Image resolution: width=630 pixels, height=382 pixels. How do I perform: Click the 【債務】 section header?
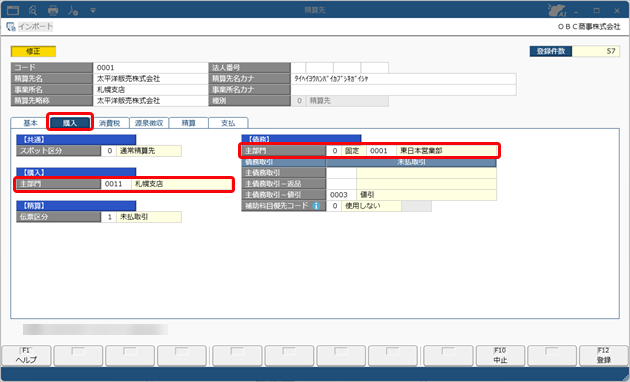[301, 139]
